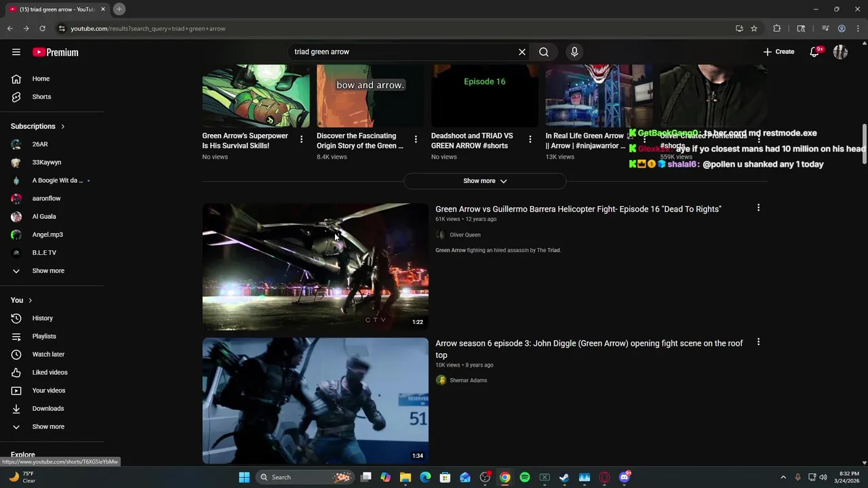Open the Create button
This screenshot has width=868, height=488.
[x=778, y=52]
